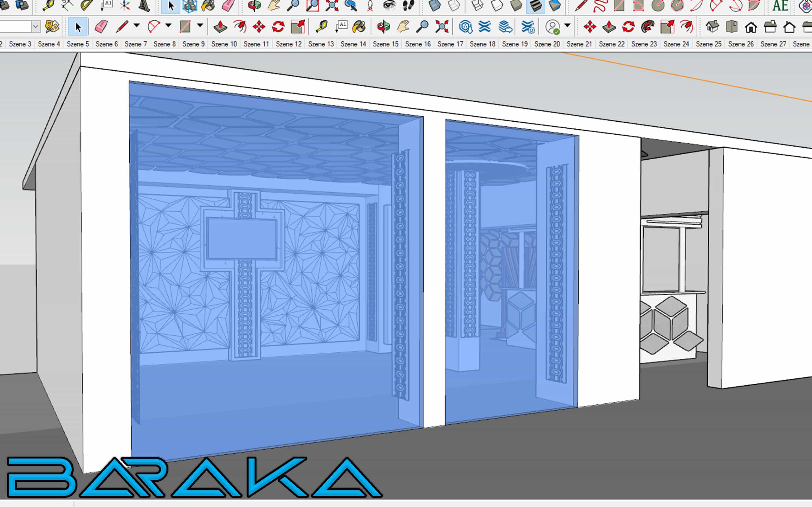
Task: Select the Paint Bucket tool
Action: (x=359, y=27)
